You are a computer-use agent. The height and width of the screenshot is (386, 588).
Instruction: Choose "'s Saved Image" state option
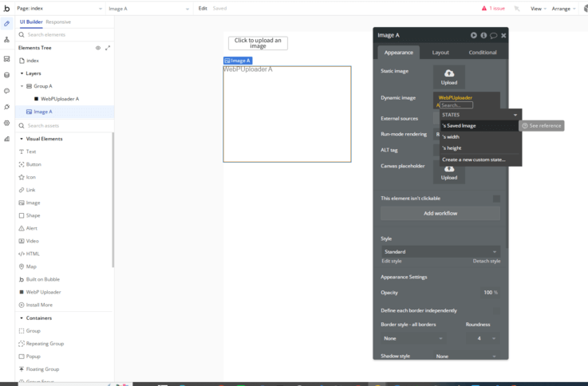coord(479,126)
